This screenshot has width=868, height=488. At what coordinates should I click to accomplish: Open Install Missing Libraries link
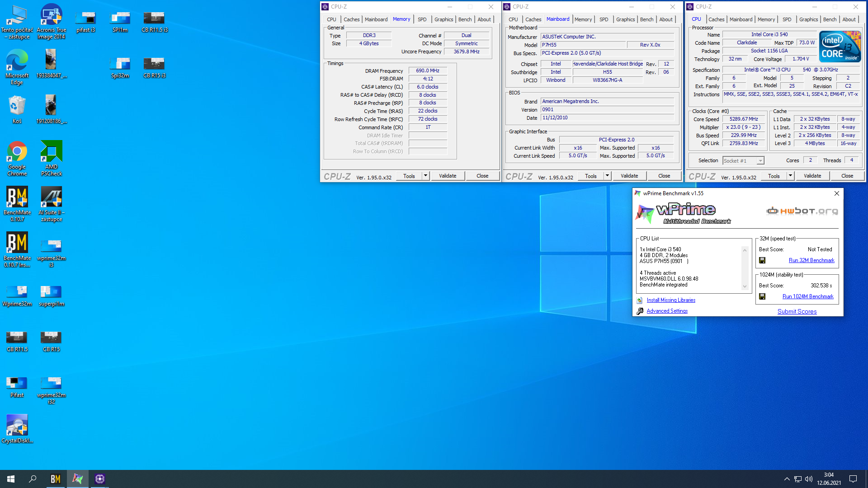click(671, 300)
